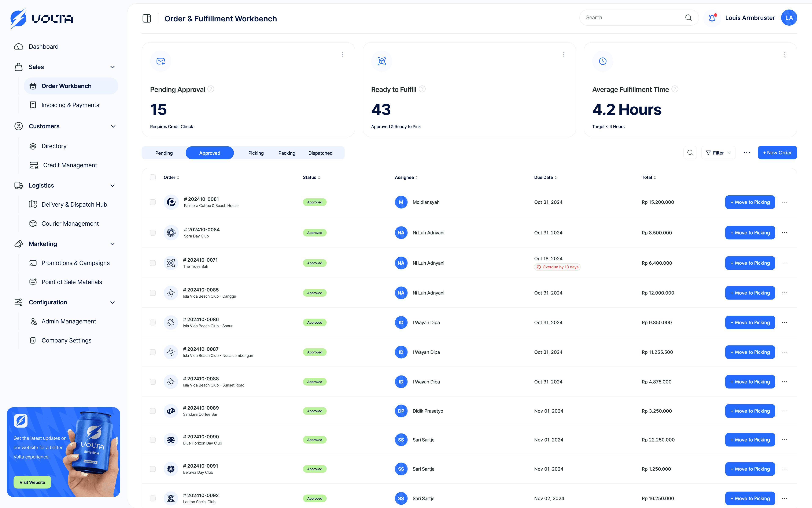
Task: Click the Average Fulfillment Time help icon
Action: point(675,89)
